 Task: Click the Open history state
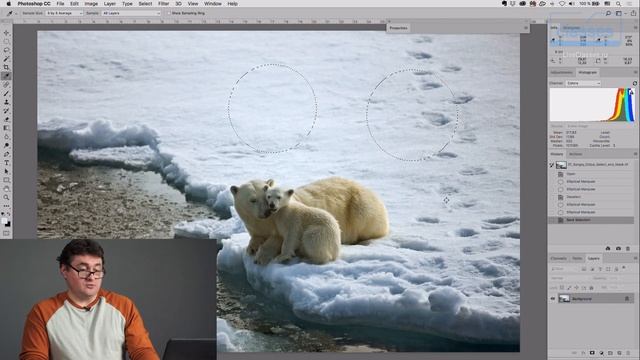tap(592, 173)
